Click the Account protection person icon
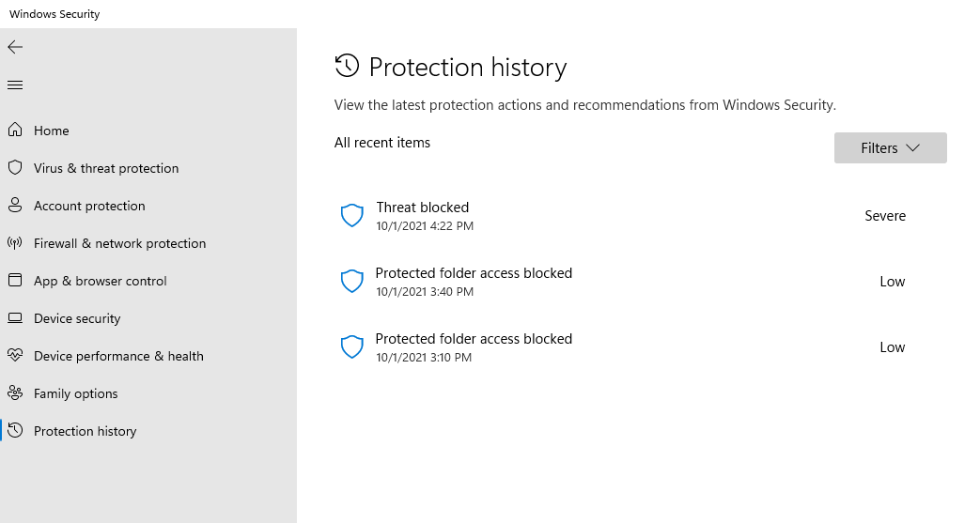Screen dimensions: 980x523 (15, 206)
